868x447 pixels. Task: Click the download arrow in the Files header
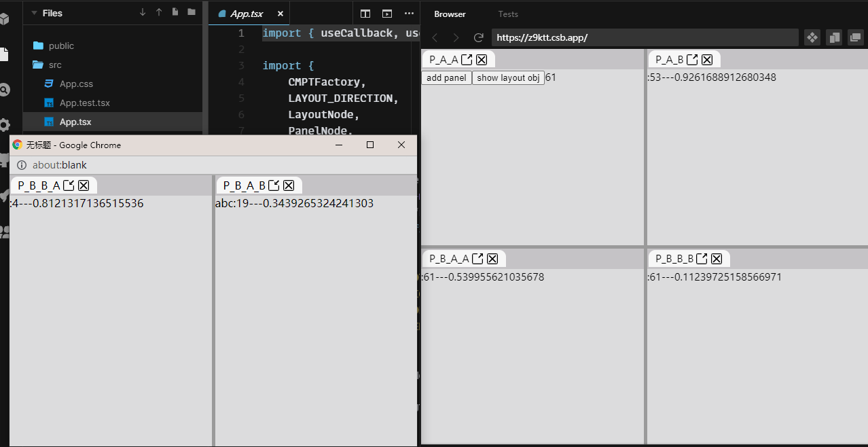coord(143,12)
